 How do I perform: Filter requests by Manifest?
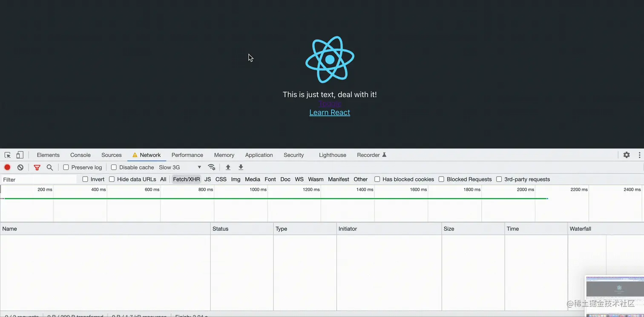(x=339, y=179)
